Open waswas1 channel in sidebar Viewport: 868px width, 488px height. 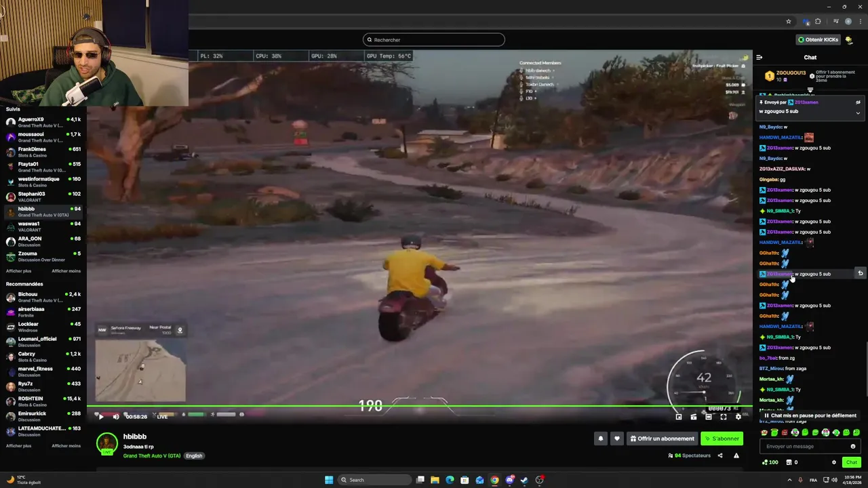coord(43,226)
